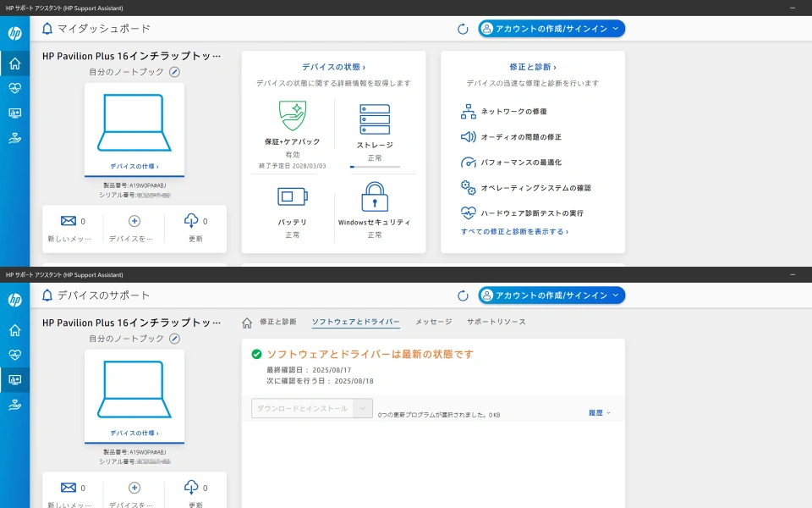Click the notification bell beside マイダッシュボード title
This screenshot has height=508, width=812.
point(47,29)
